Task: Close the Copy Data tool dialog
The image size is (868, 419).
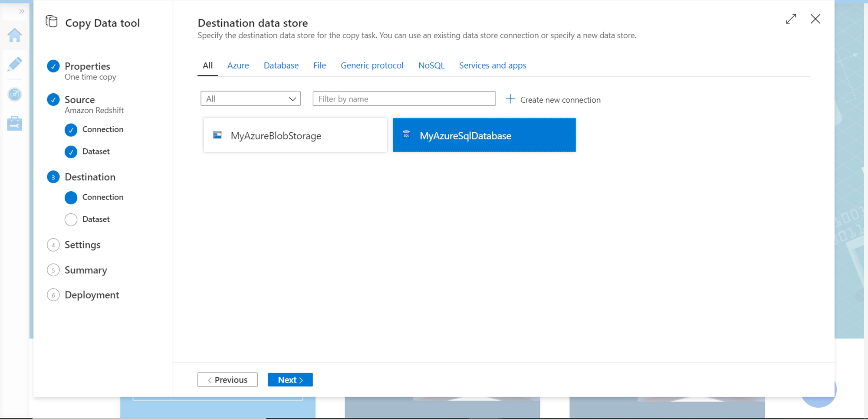Action: tap(815, 19)
